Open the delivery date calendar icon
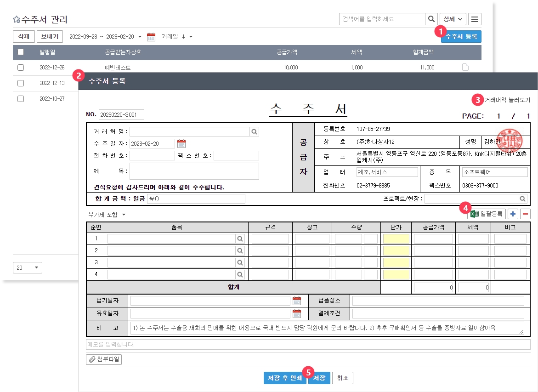Image resolution: width=538 pixels, height=392 pixels. pyautogui.click(x=297, y=301)
